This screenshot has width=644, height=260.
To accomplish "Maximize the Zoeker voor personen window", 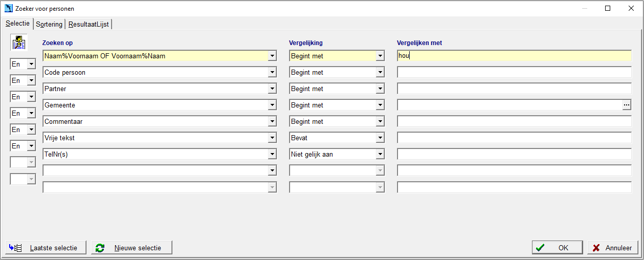I will (608, 8).
